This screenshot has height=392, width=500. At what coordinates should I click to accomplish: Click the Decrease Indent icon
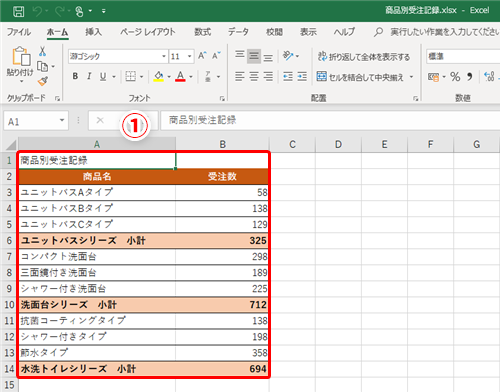(x=288, y=77)
